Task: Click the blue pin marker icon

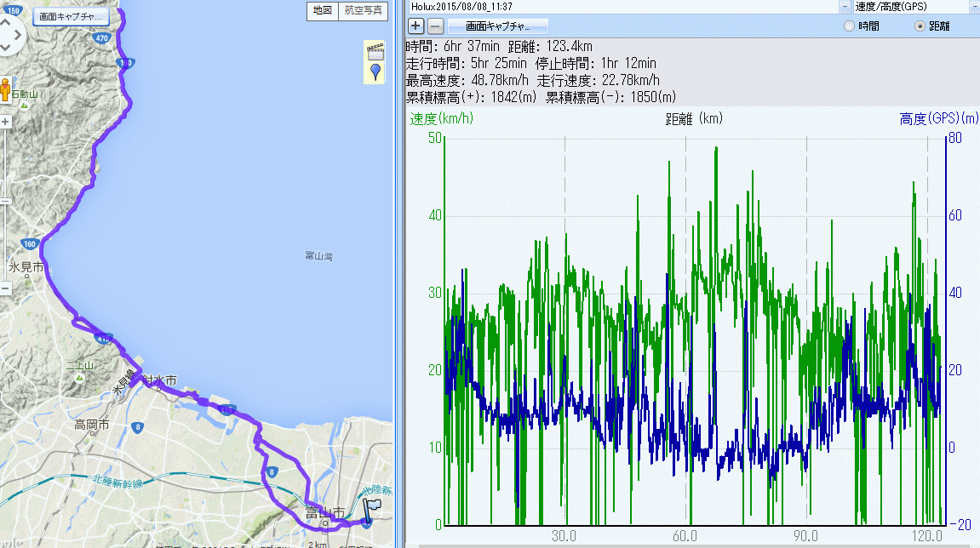Action: pos(375,71)
